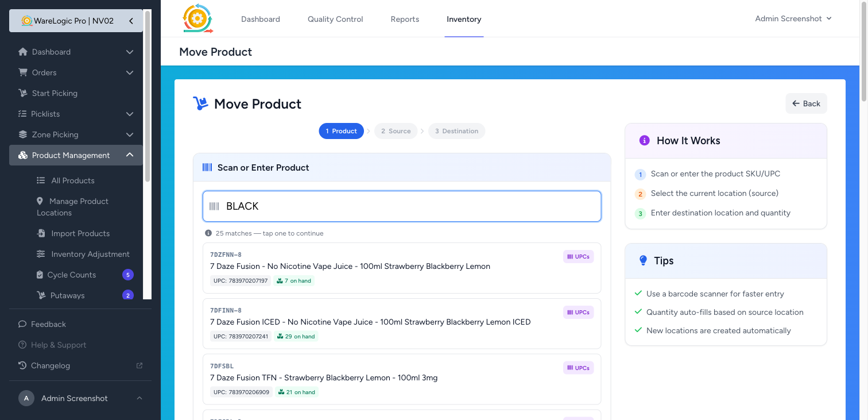Click the Help & Support question icon
The image size is (868, 420).
point(22,345)
